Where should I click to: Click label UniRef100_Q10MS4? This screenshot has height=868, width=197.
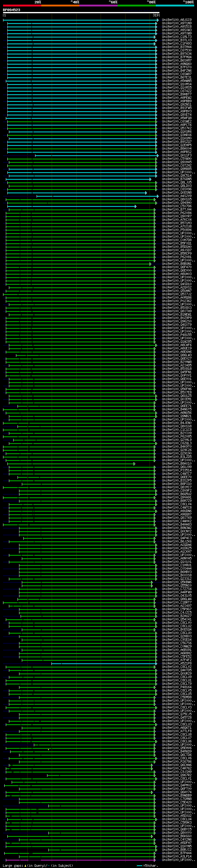[x=177, y=84]
